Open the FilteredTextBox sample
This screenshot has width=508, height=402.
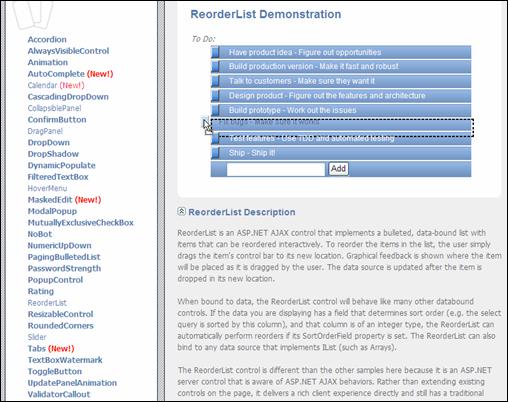pyautogui.click(x=58, y=177)
